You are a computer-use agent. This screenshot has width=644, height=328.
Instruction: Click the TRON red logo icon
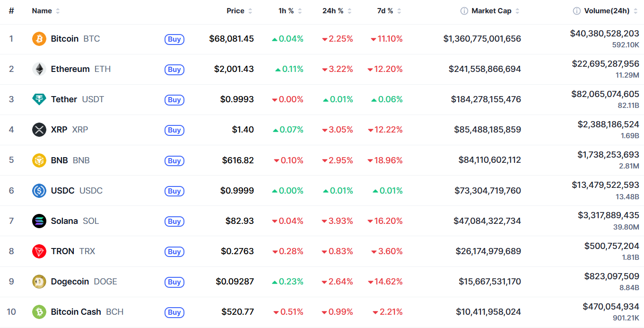click(39, 251)
